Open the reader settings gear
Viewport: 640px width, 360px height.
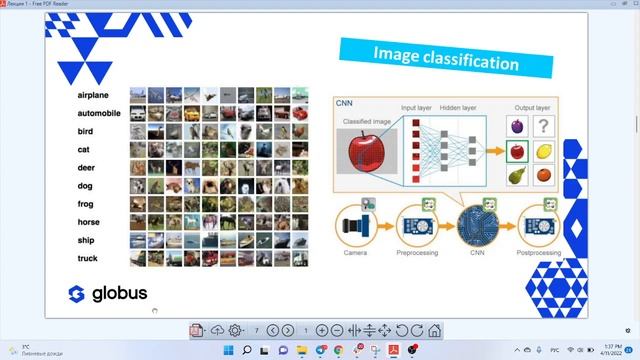tap(234, 330)
